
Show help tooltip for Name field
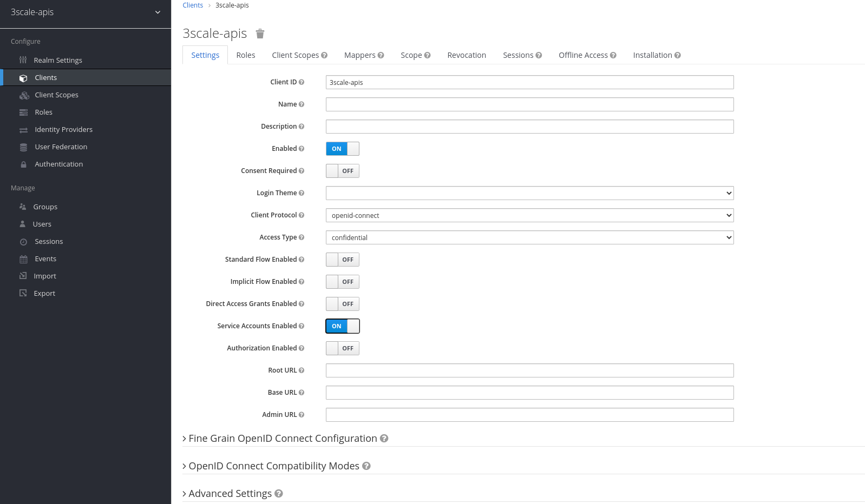coord(302,104)
